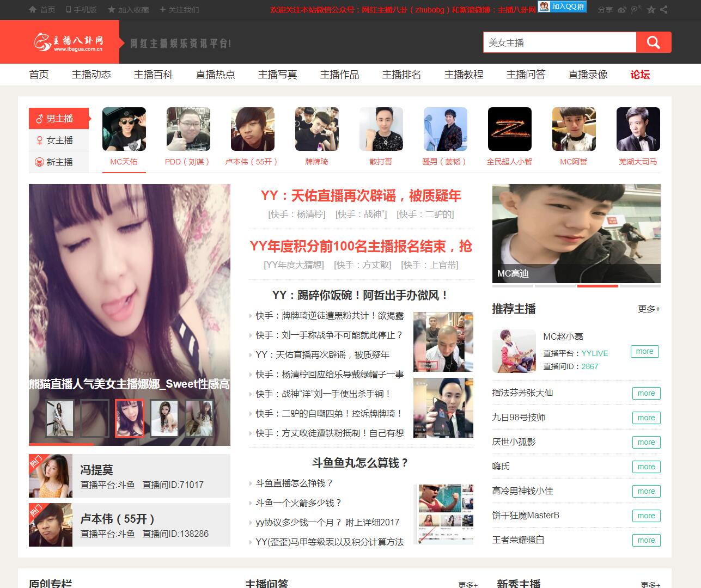Viewport: 701px width, 588px height.
Task: Open the YYLIVE platform link
Action: click(595, 353)
